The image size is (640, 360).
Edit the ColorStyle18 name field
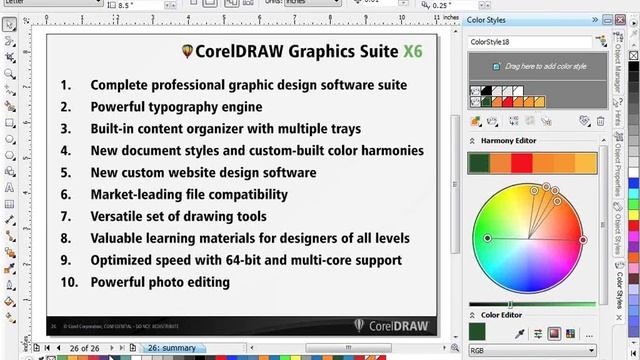530,42
